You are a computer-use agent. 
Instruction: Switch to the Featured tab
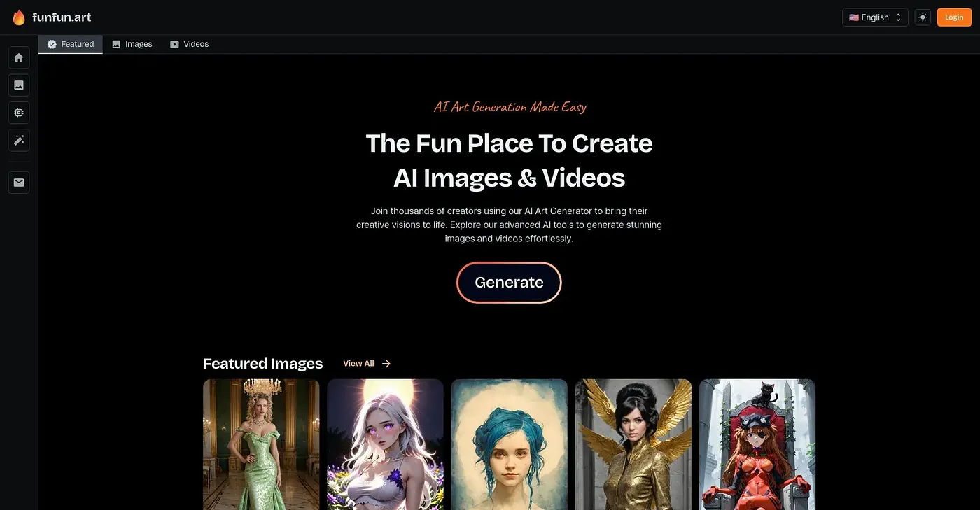click(x=71, y=44)
